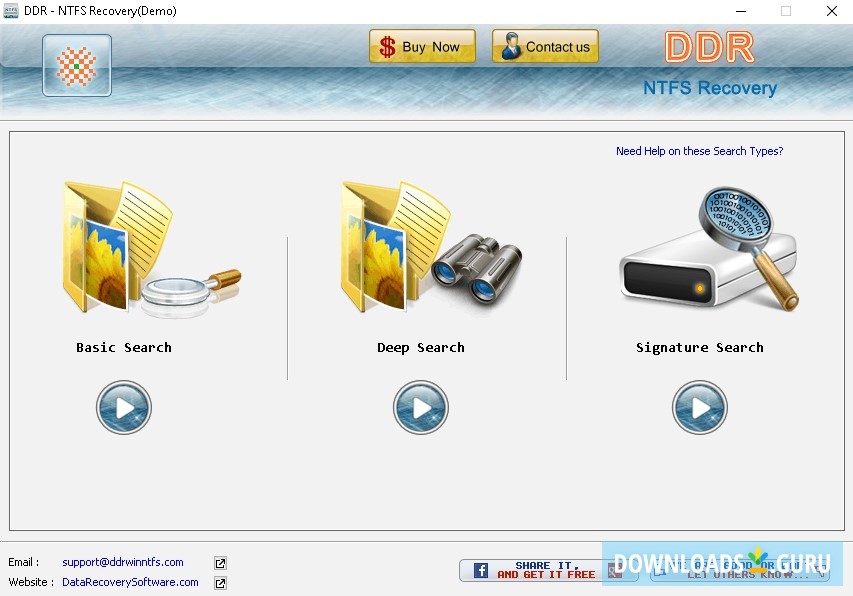Image resolution: width=853 pixels, height=596 pixels.
Task: Click the NTFS Recovery title text
Action: [710, 88]
